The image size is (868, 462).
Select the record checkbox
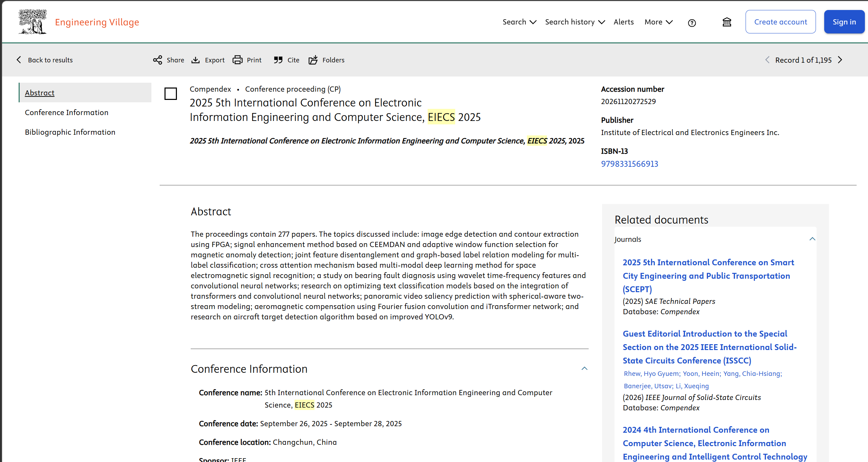171,94
